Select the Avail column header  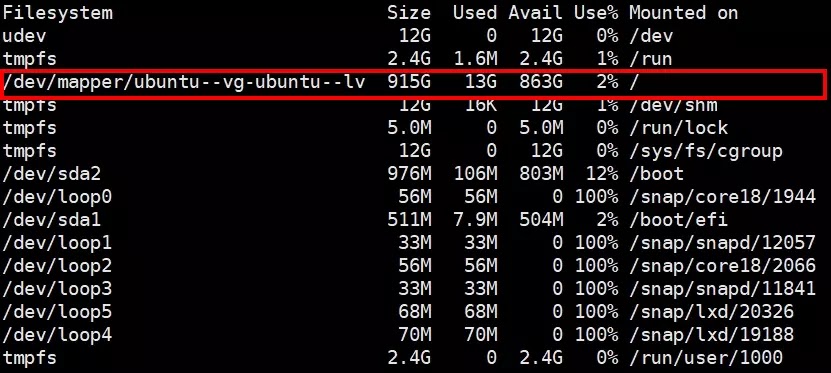pos(535,13)
